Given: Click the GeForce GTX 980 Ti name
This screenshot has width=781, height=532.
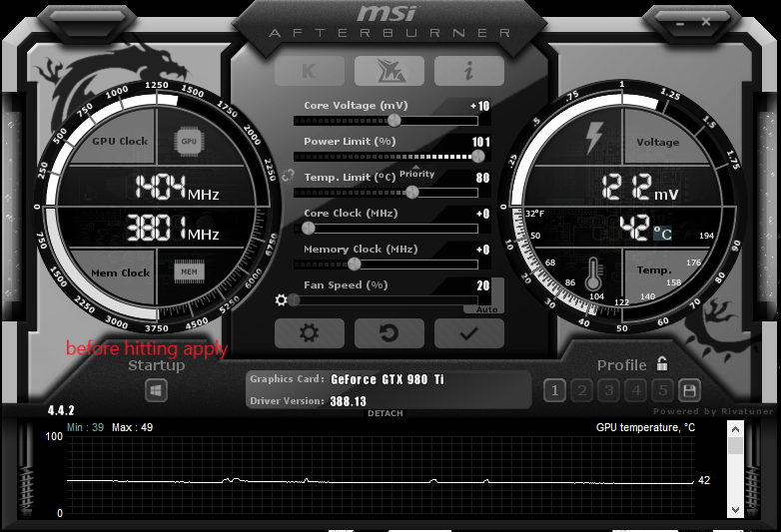Looking at the screenshot, I should click(x=388, y=379).
